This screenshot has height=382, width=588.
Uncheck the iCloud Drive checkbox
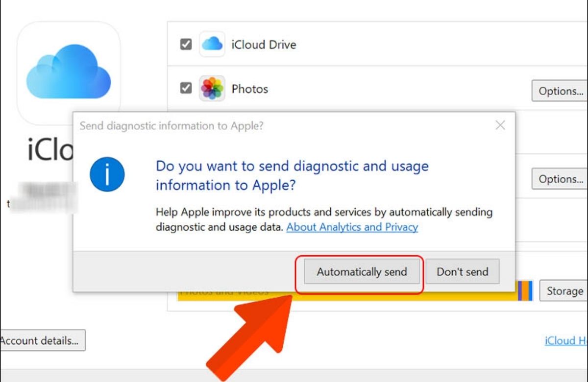pos(186,45)
